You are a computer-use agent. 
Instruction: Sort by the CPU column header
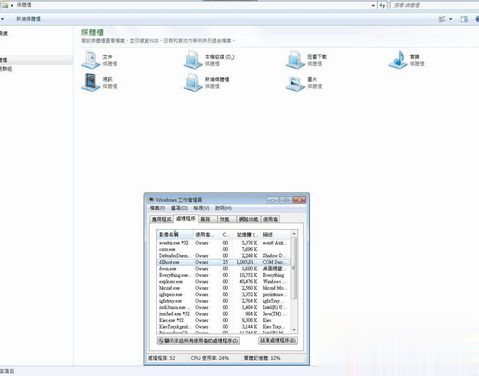(226, 235)
